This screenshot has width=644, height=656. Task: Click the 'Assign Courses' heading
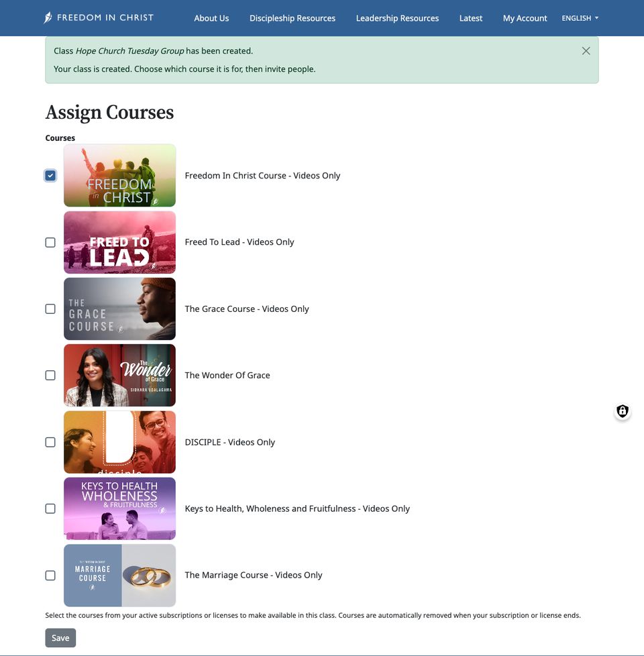(x=109, y=112)
